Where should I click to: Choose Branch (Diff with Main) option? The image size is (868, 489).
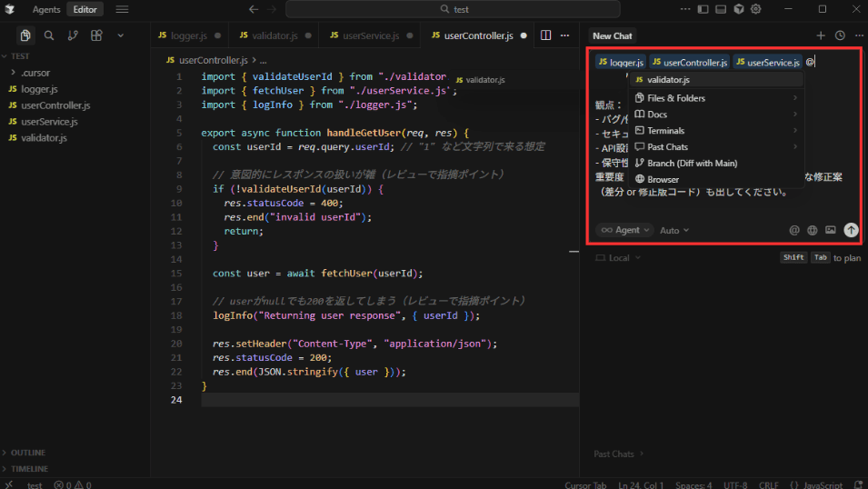[x=692, y=164]
